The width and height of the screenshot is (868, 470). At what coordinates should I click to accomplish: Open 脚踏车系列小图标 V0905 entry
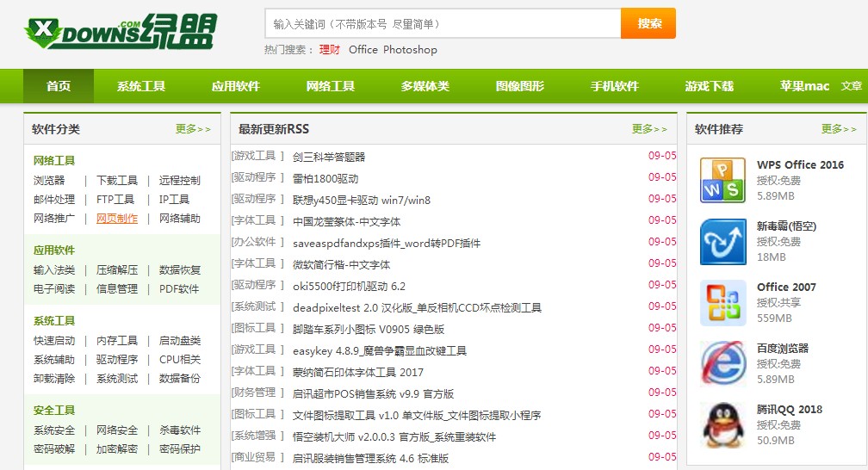pyautogui.click(x=369, y=330)
